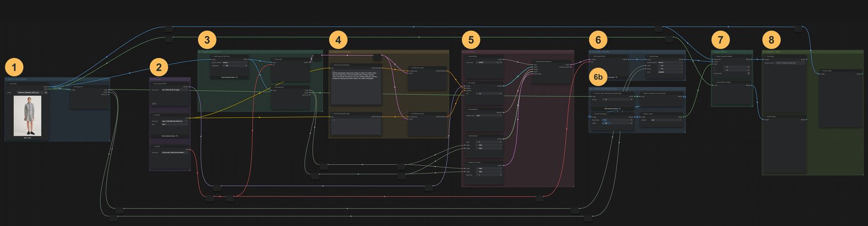Viewport: 868px width, 226px height.
Task: Collapse the Load Image node via its header arrow
Action: tap(8, 83)
